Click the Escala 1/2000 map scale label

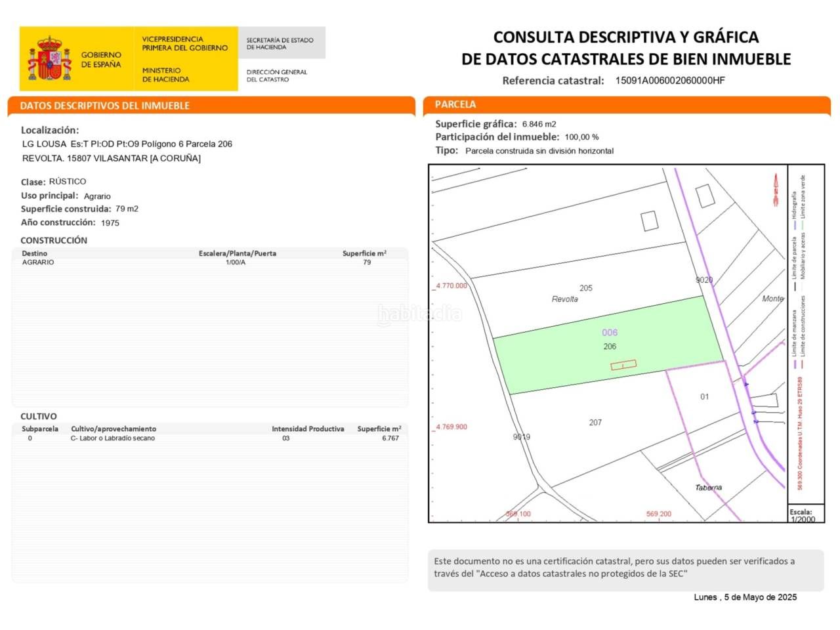pyautogui.click(x=803, y=515)
